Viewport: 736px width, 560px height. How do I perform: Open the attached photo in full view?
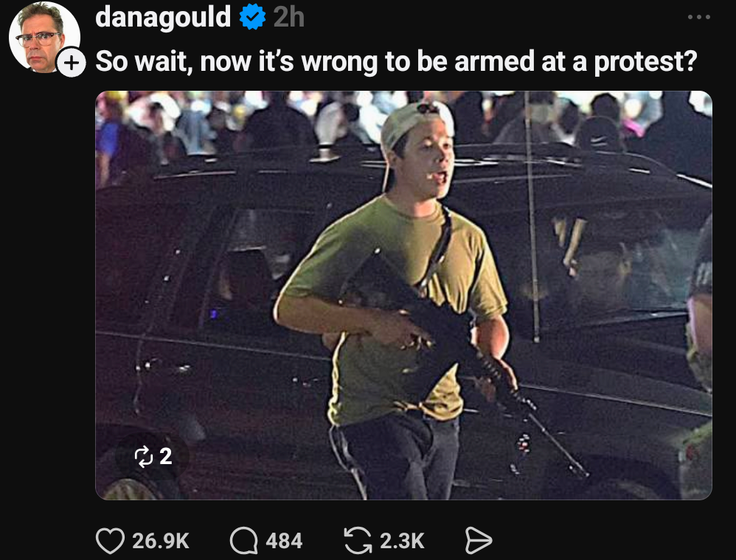[403, 295]
